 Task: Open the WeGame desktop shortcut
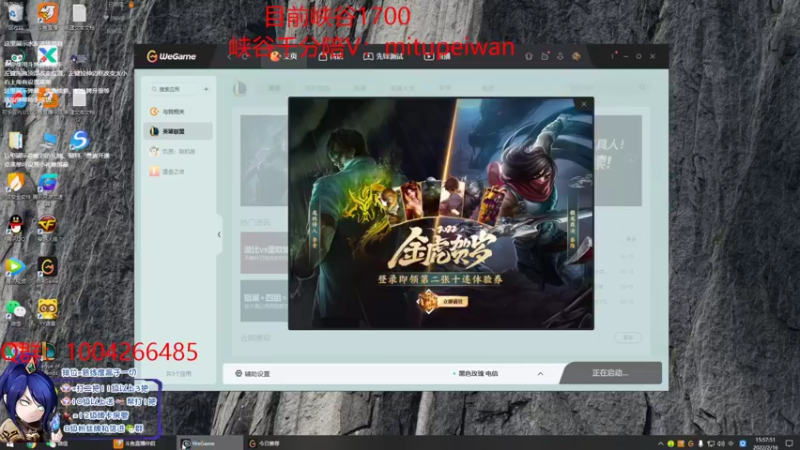47,267
